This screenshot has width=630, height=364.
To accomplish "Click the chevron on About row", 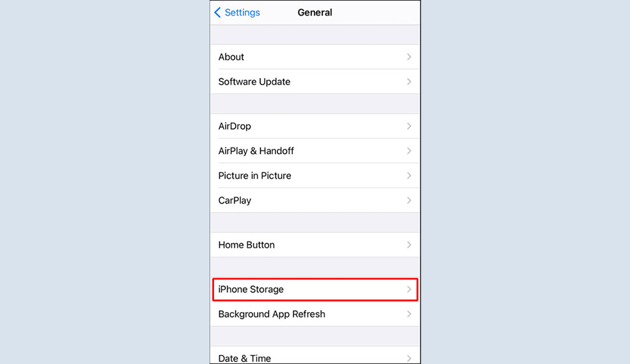I will point(409,57).
